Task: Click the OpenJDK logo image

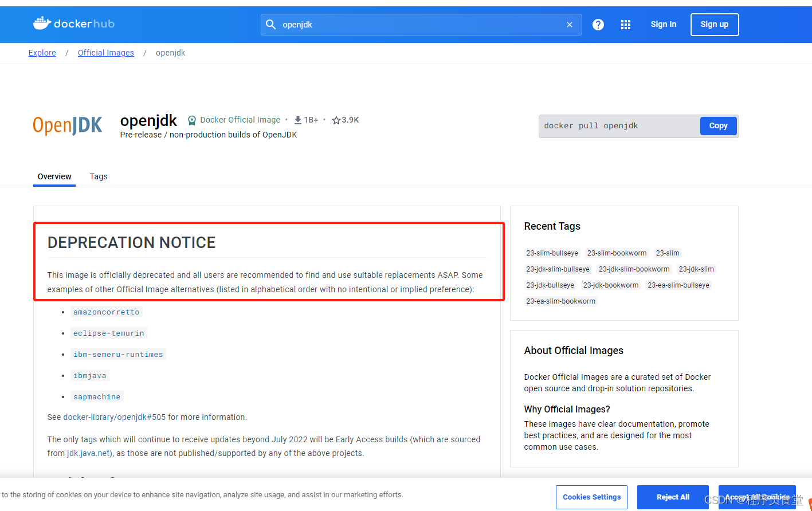Action: click(68, 125)
